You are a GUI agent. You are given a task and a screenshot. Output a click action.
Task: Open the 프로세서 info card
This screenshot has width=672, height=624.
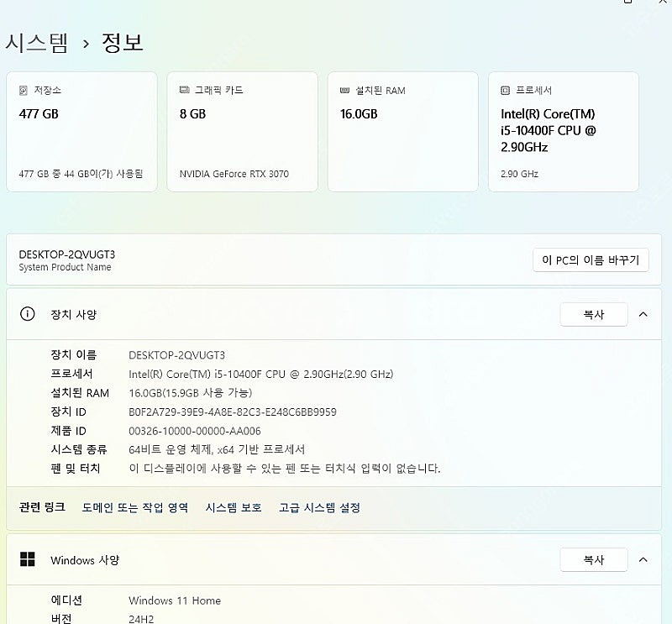[x=564, y=132]
